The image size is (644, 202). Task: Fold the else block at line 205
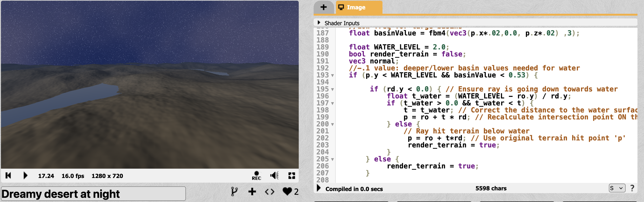(x=332, y=159)
